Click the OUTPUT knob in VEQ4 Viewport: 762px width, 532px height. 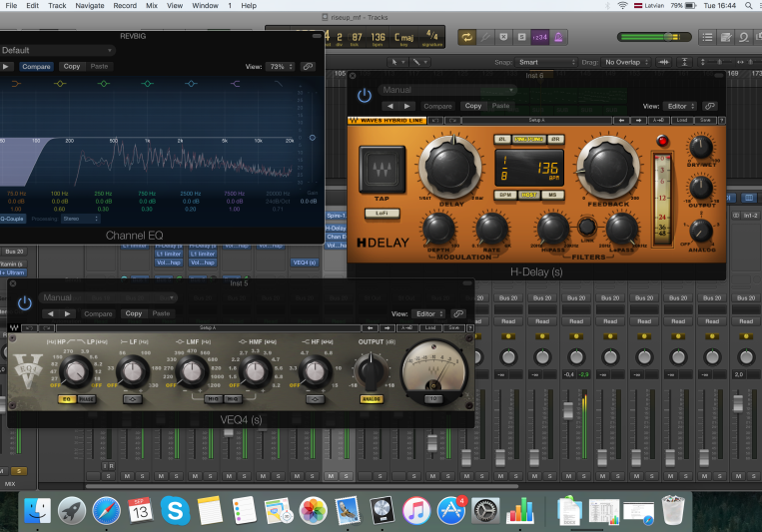pyautogui.click(x=371, y=372)
